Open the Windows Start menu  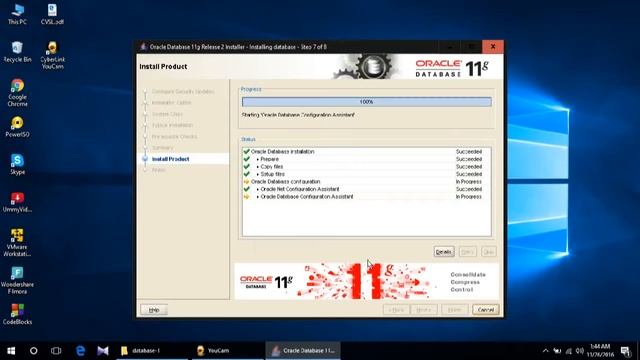pos(11,351)
